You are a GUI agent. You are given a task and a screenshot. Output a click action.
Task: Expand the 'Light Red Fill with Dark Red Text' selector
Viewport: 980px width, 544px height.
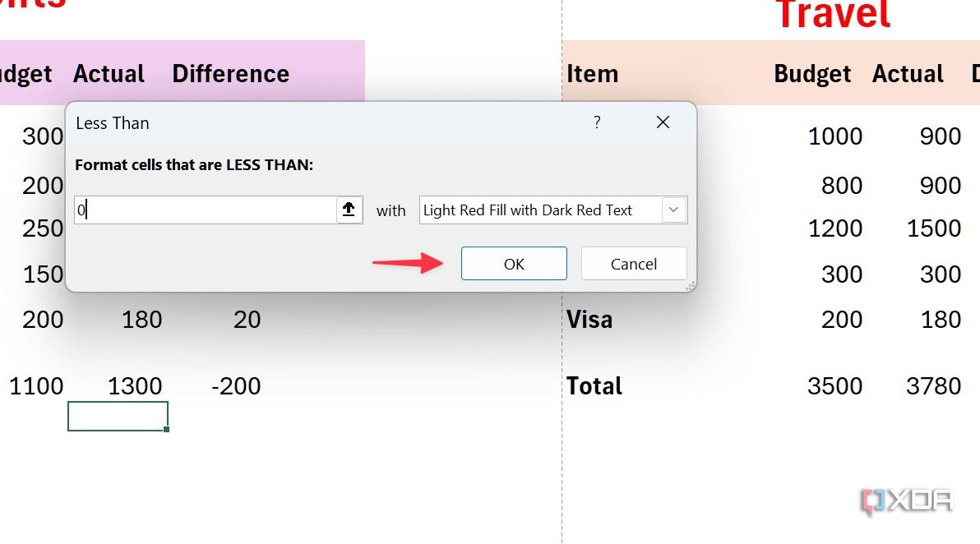tap(673, 210)
